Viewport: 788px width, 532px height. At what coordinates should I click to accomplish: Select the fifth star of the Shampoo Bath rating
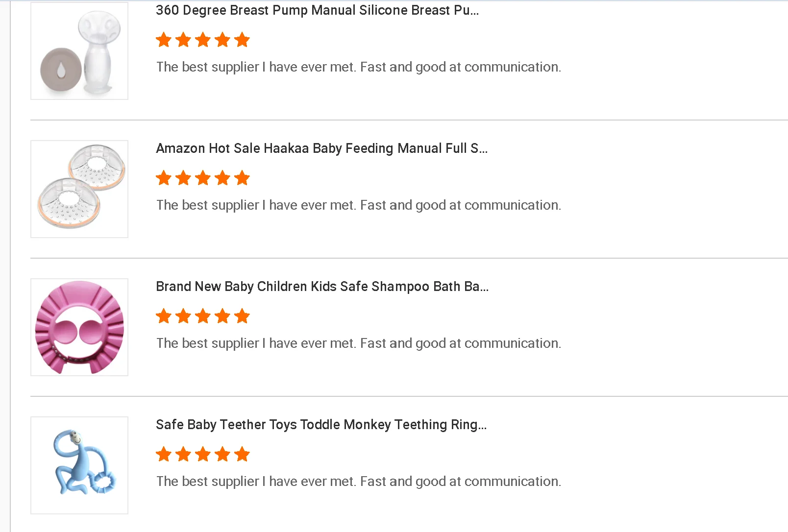pos(242,316)
